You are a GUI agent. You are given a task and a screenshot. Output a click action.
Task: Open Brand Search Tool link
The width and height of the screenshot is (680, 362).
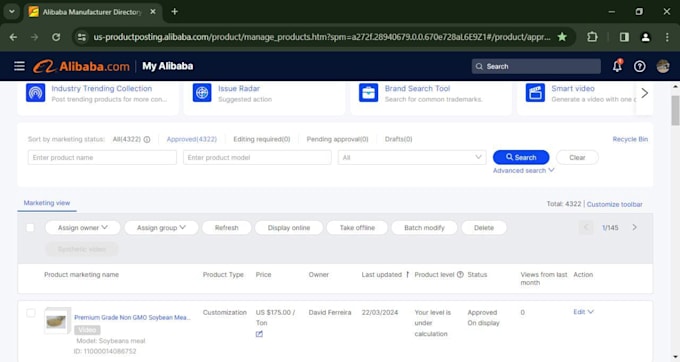(417, 88)
